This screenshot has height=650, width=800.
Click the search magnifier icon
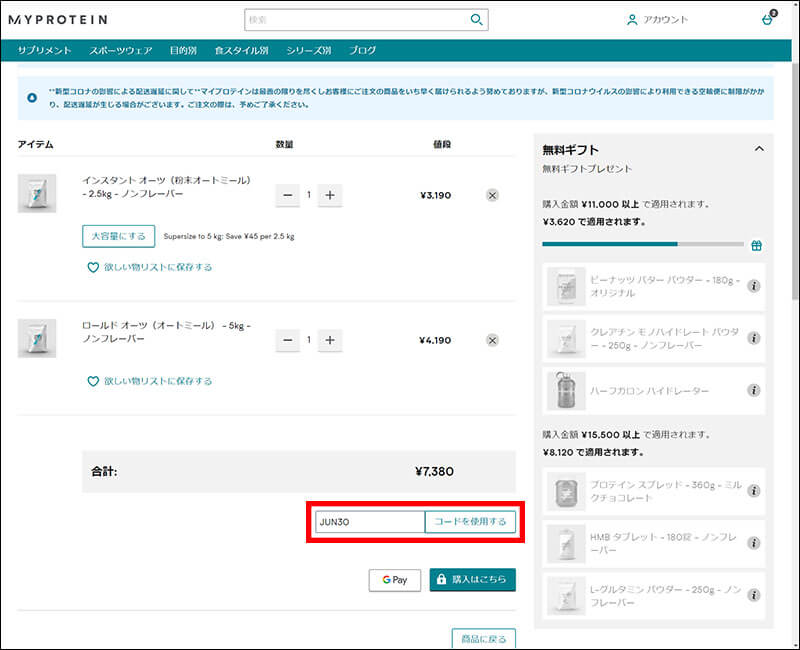(477, 20)
